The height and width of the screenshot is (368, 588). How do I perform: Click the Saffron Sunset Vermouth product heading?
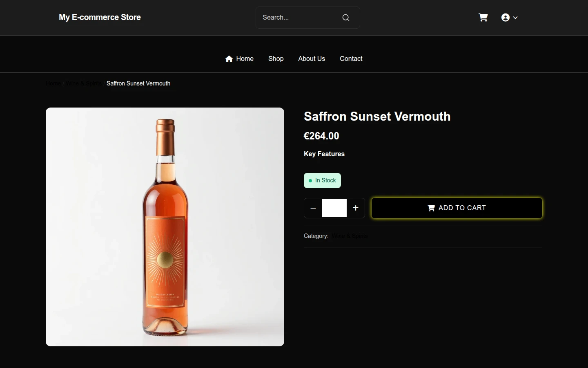coord(377,117)
